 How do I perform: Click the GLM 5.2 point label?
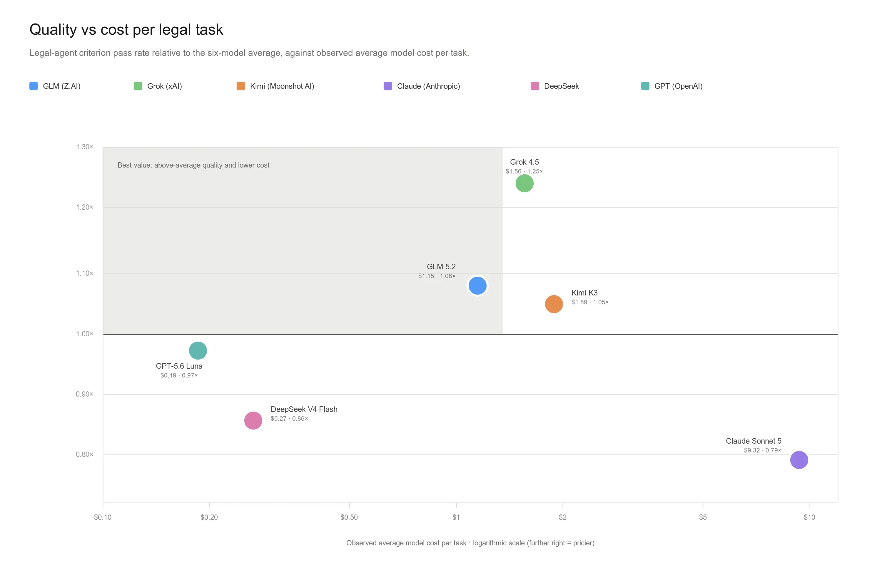tap(441, 267)
